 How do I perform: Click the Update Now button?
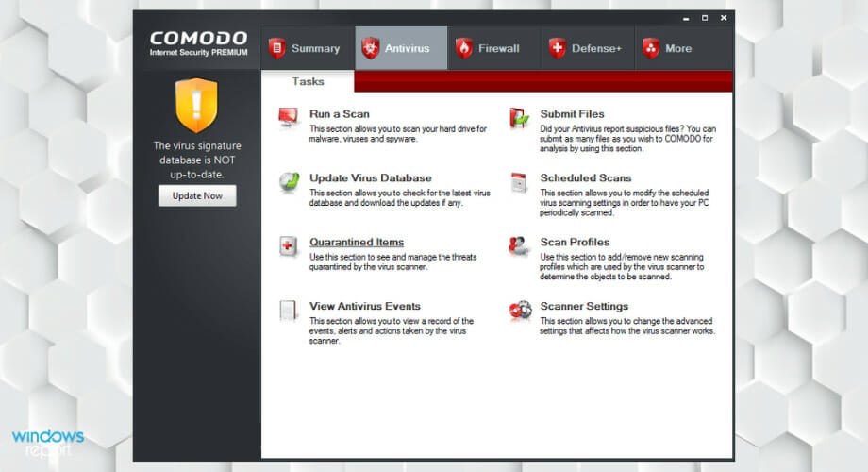click(x=197, y=195)
